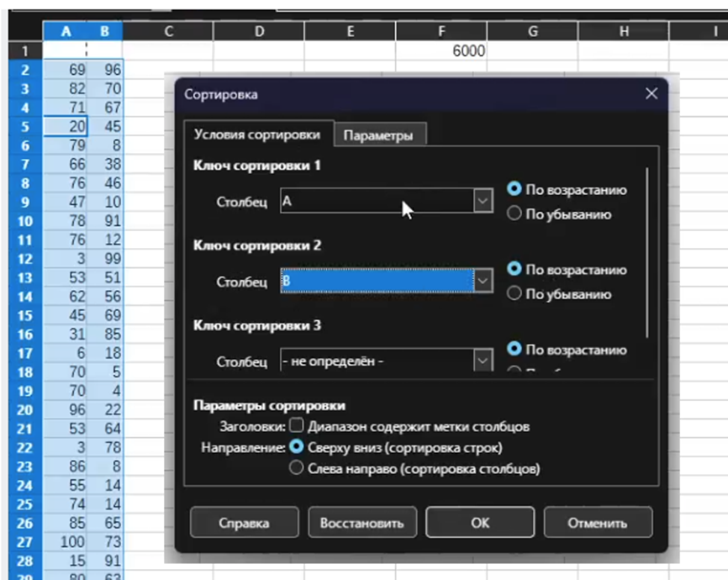
Task: Select По убыванию for sort key 2
Action: point(515,294)
